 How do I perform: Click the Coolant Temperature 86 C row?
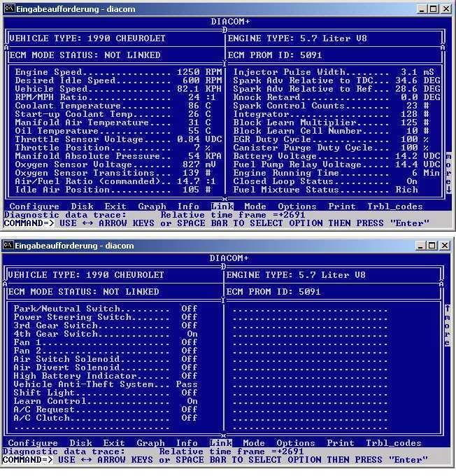coord(113,106)
